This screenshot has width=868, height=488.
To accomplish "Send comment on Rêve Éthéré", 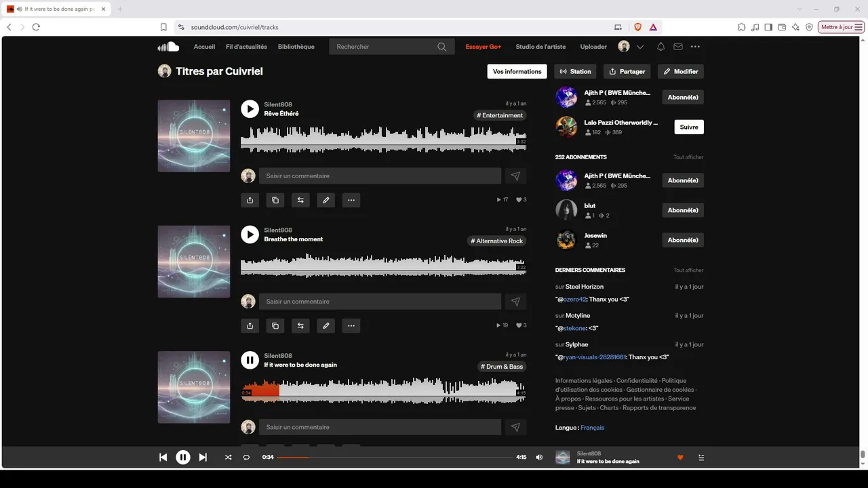I will (515, 176).
